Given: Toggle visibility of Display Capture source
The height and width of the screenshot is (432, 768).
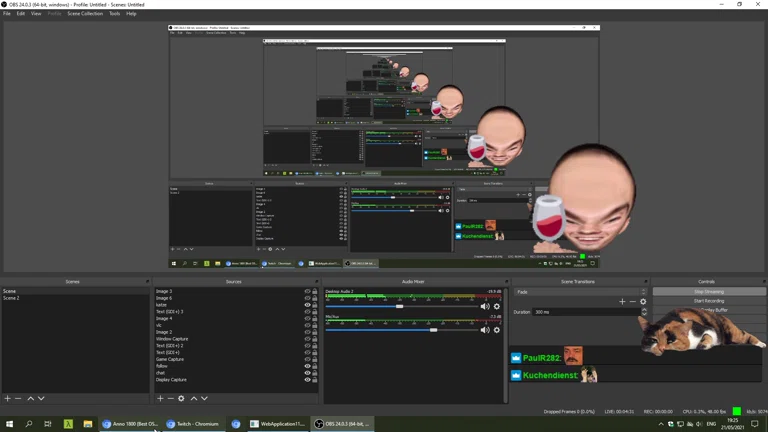Looking at the screenshot, I should tap(307, 380).
